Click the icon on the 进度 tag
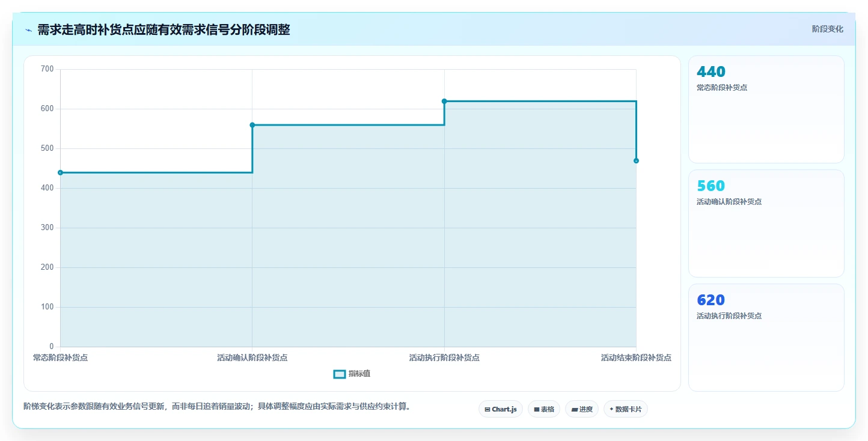 click(x=574, y=409)
